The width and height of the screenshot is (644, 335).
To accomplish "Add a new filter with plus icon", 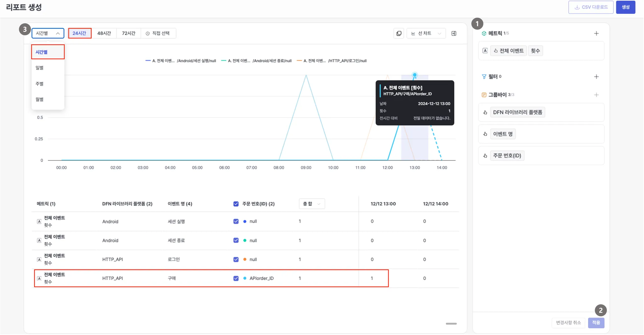I will tap(596, 77).
